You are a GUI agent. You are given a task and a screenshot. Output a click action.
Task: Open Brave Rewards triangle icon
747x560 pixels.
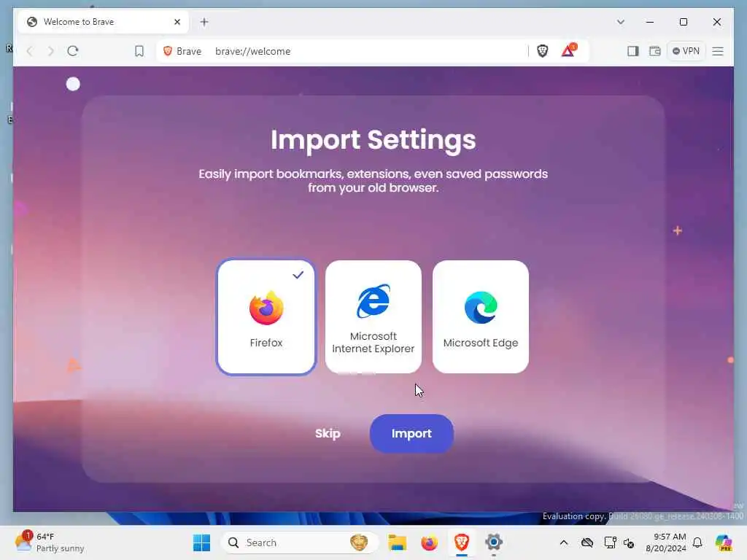(x=568, y=50)
